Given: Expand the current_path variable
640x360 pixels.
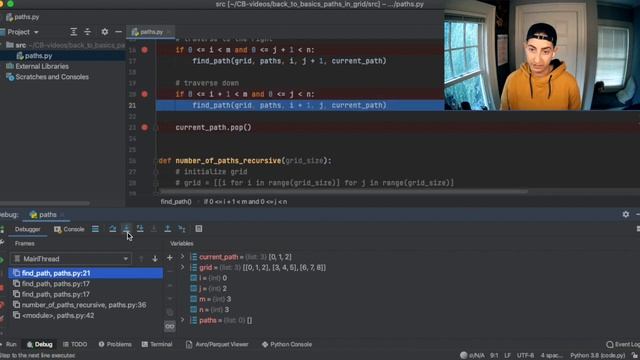Looking at the screenshot, I should pos(182,257).
